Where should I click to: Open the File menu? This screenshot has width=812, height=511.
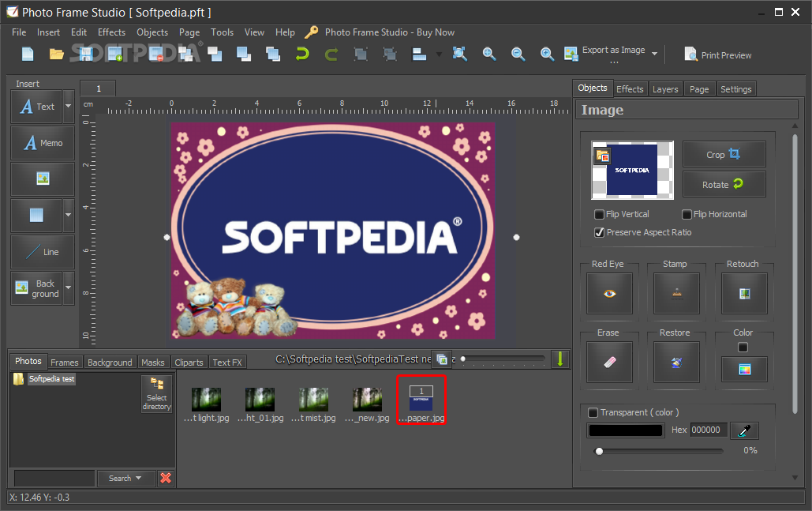coord(19,32)
